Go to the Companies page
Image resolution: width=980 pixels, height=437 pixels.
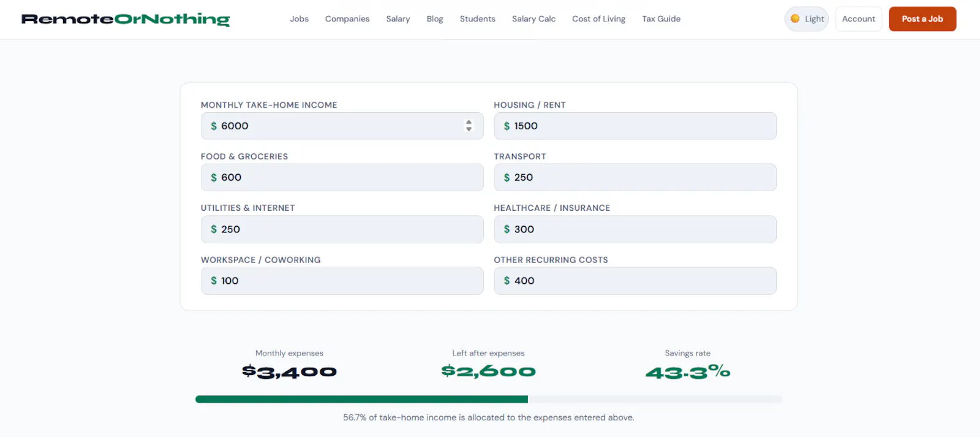point(347,19)
